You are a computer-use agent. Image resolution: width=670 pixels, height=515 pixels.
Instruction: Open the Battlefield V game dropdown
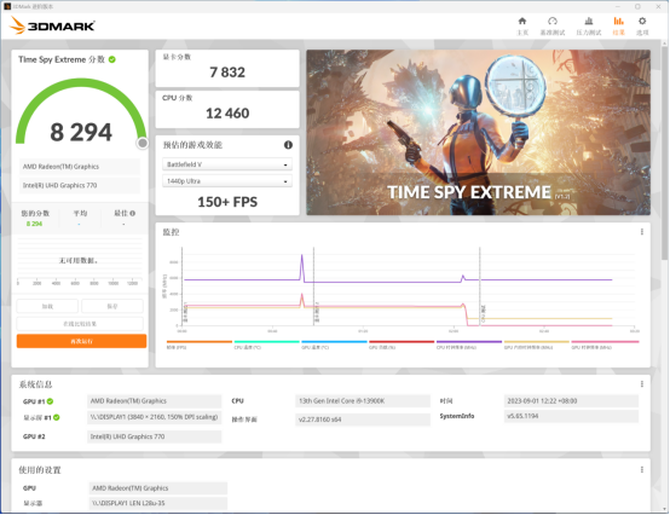tap(227, 165)
